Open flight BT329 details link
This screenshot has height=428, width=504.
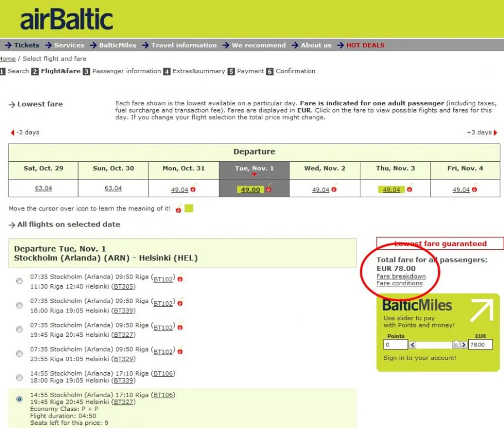123,359
